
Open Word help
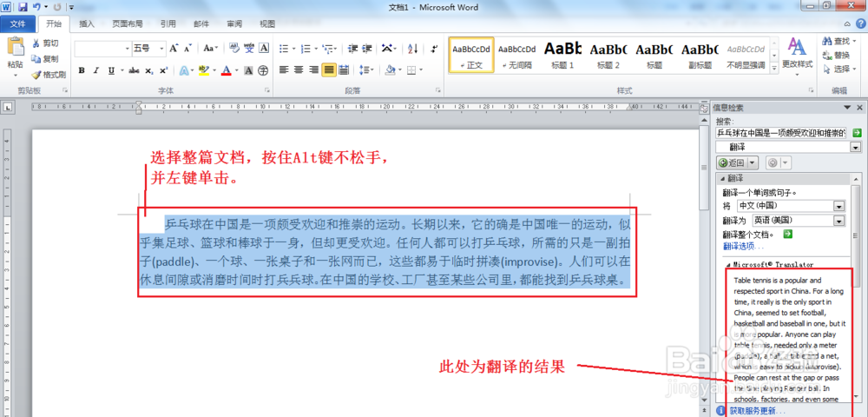point(861,23)
